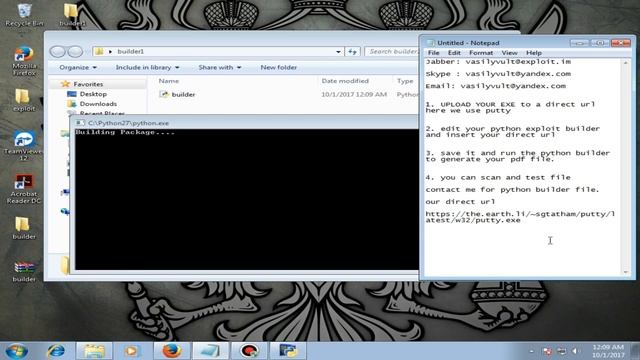Open Notepad File menu

433,53
